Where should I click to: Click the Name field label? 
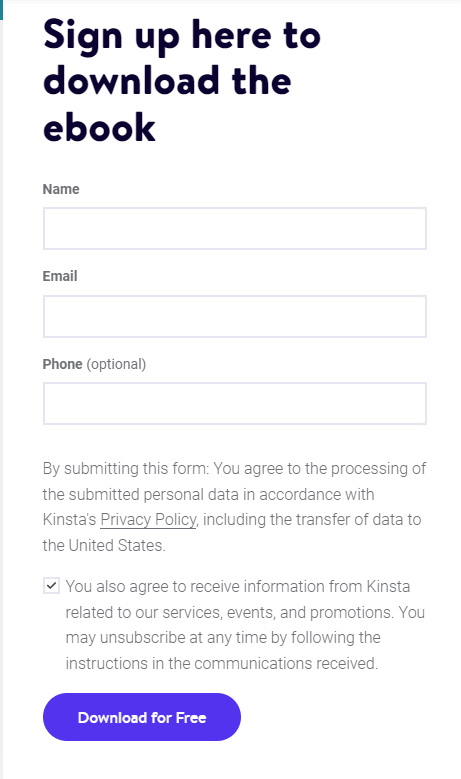click(61, 189)
